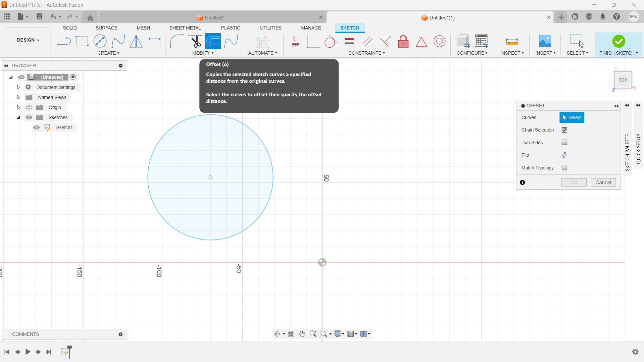Open the MODIFY dropdown menu

point(203,53)
